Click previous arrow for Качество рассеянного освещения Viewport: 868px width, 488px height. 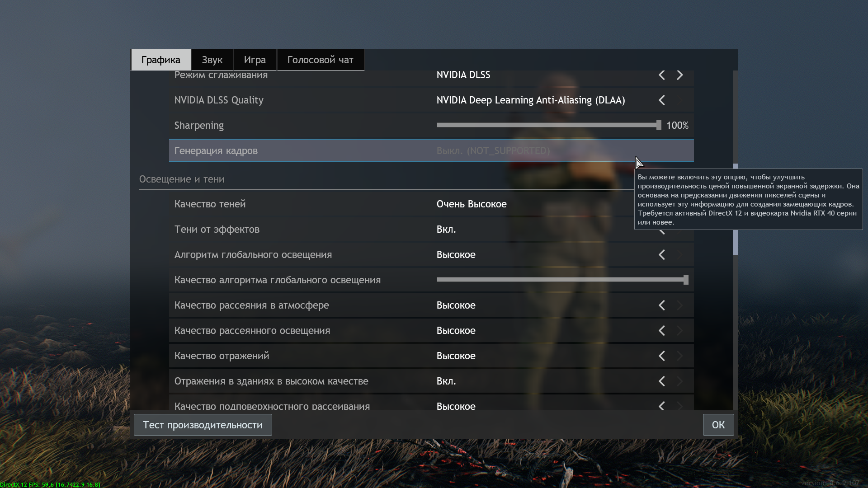[662, 331]
